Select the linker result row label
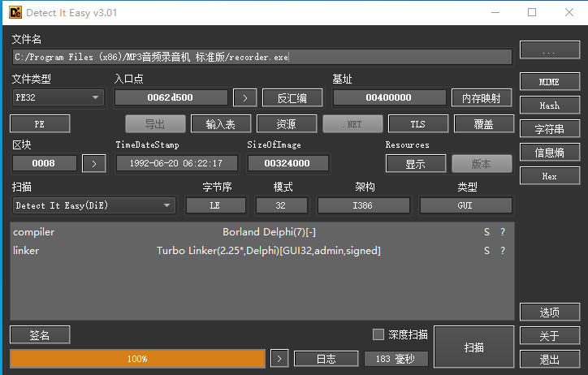Screen dimensions: 588x375 pos(26,251)
